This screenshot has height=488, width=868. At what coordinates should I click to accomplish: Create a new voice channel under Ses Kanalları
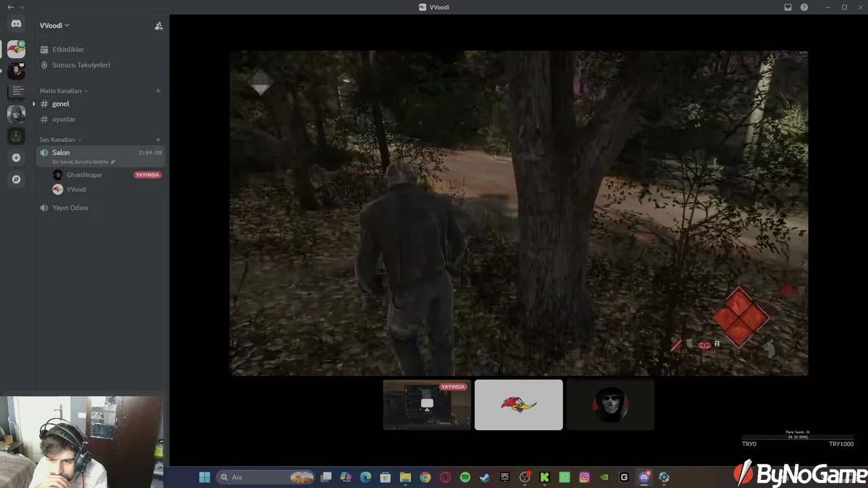[x=158, y=140]
